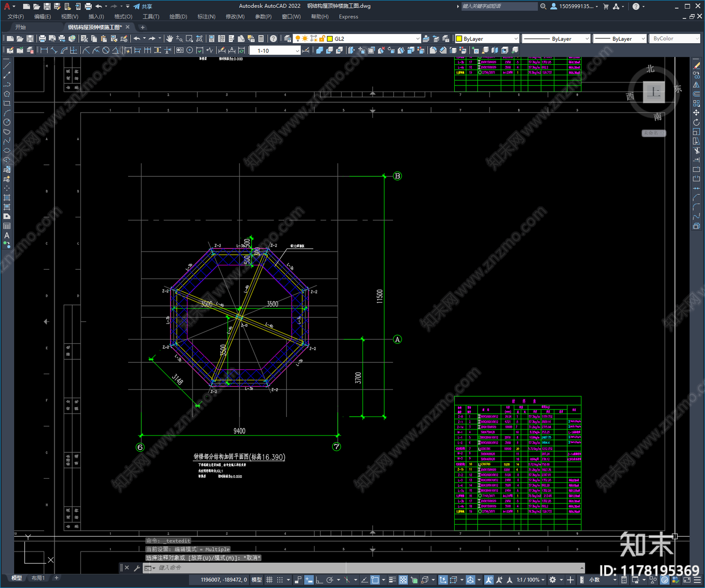705x588 pixels.
Task: Click the yellow color swatch of the GL2 layer
Action: coord(330,39)
